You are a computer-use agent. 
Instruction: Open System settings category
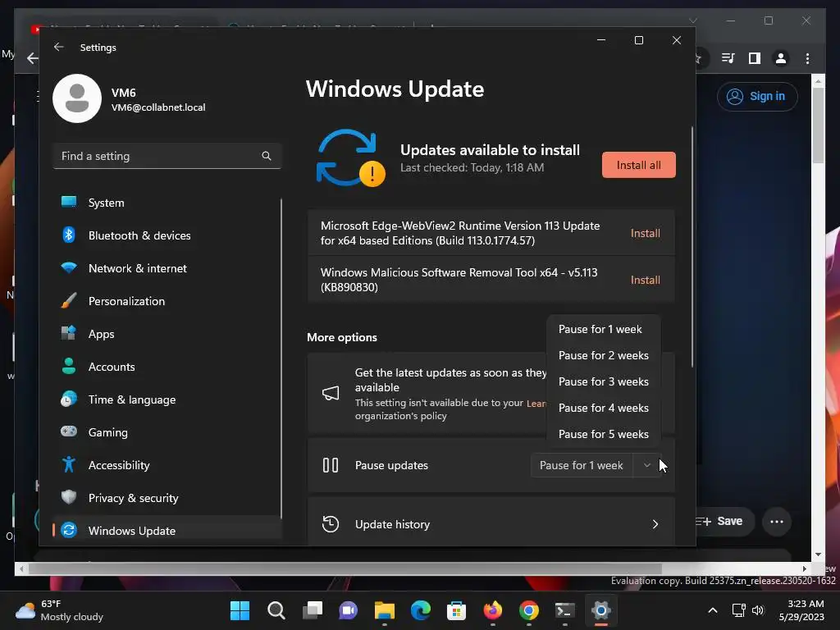(x=167, y=203)
